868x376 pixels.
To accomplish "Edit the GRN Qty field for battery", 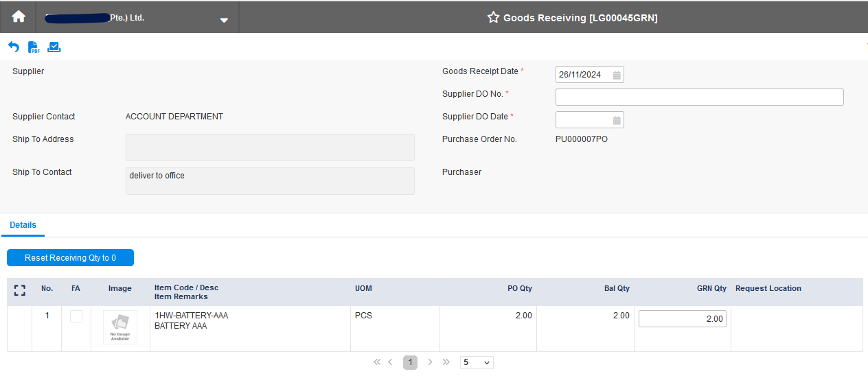I will (x=683, y=318).
